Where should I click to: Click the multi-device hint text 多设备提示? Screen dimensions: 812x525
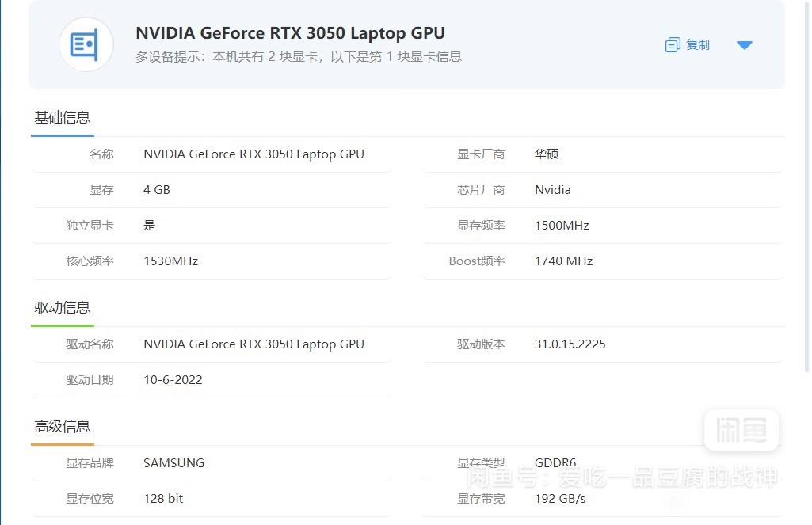(x=299, y=56)
